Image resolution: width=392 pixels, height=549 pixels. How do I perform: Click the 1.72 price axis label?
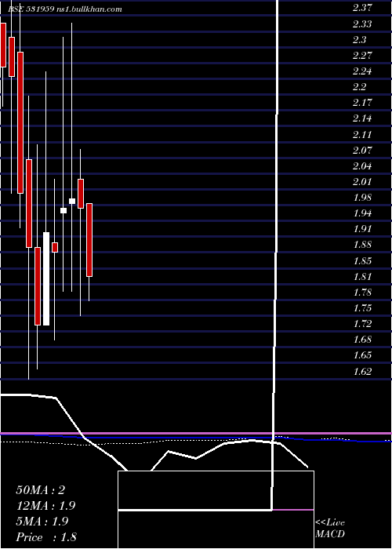coord(362,323)
